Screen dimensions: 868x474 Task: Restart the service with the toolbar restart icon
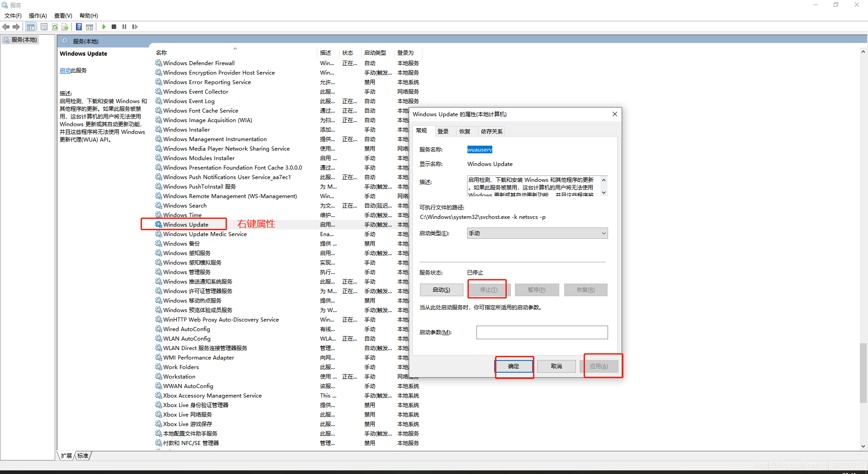pos(135,27)
